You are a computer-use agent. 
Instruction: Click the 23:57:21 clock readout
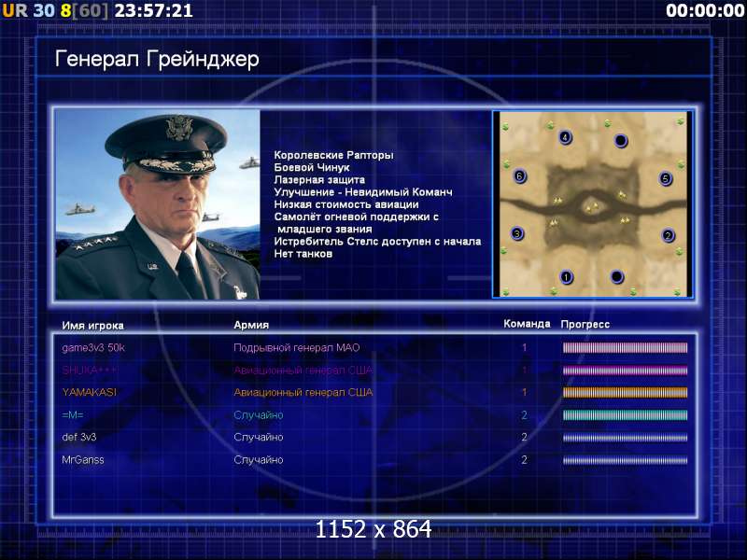(153, 10)
